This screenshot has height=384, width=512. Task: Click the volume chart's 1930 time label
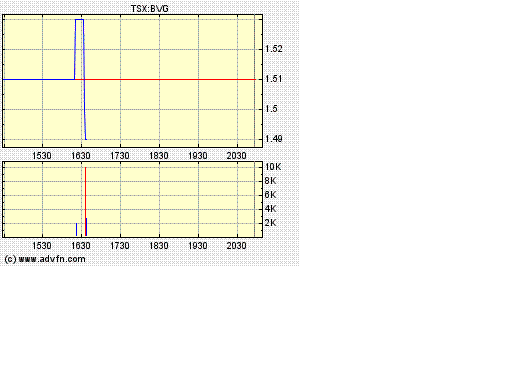(198, 246)
